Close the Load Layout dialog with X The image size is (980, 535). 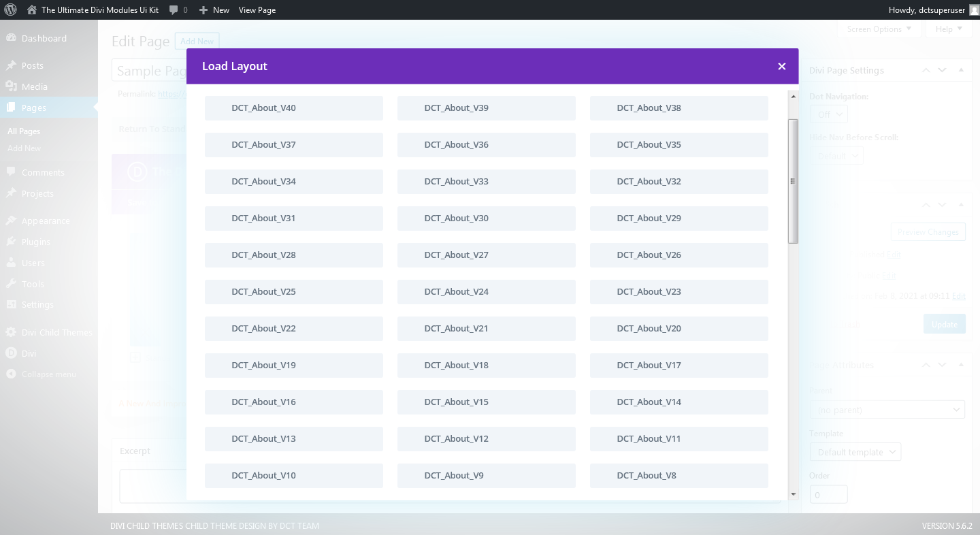pyautogui.click(x=781, y=66)
